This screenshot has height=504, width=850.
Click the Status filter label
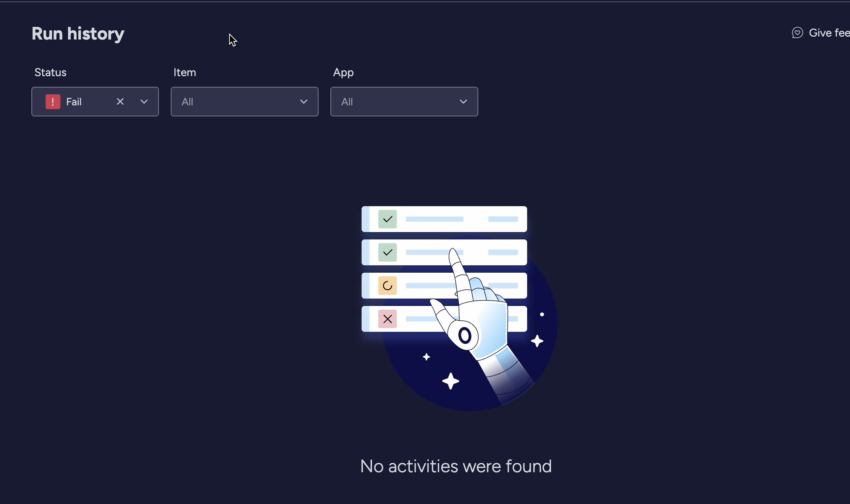tap(50, 72)
